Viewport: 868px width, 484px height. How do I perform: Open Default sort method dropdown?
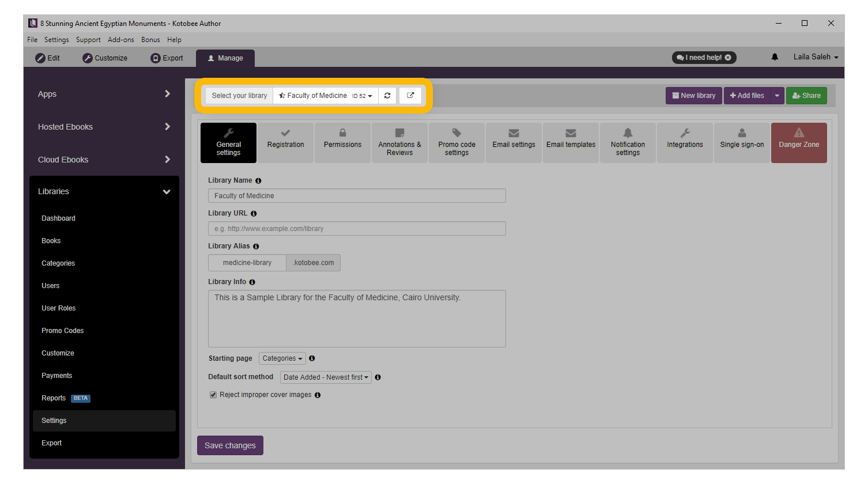click(326, 377)
